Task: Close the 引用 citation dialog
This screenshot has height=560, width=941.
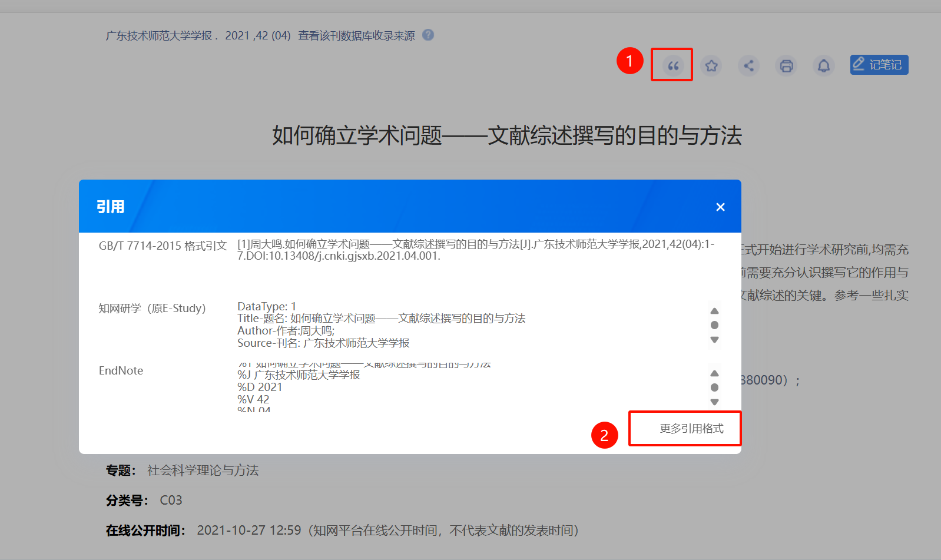Action: [720, 207]
